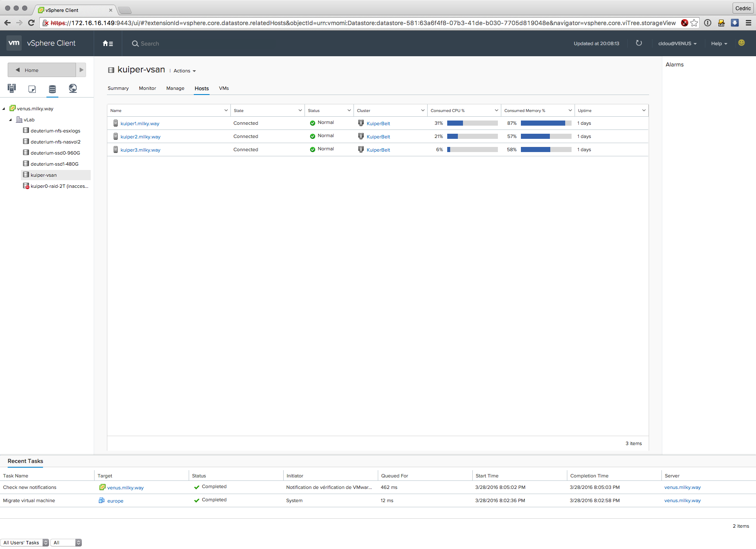This screenshot has width=756, height=549.
Task: Select the Storage navigator icon
Action: point(52,89)
